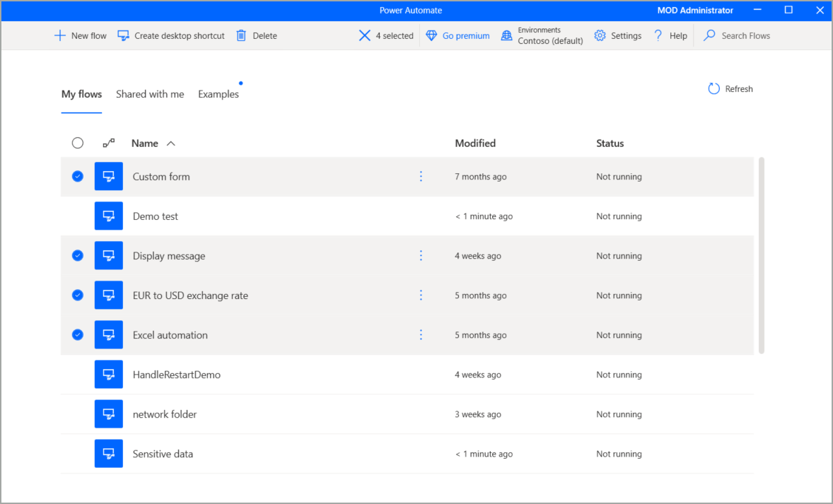Open the Examples tab
The height and width of the screenshot is (504, 833).
(x=219, y=94)
